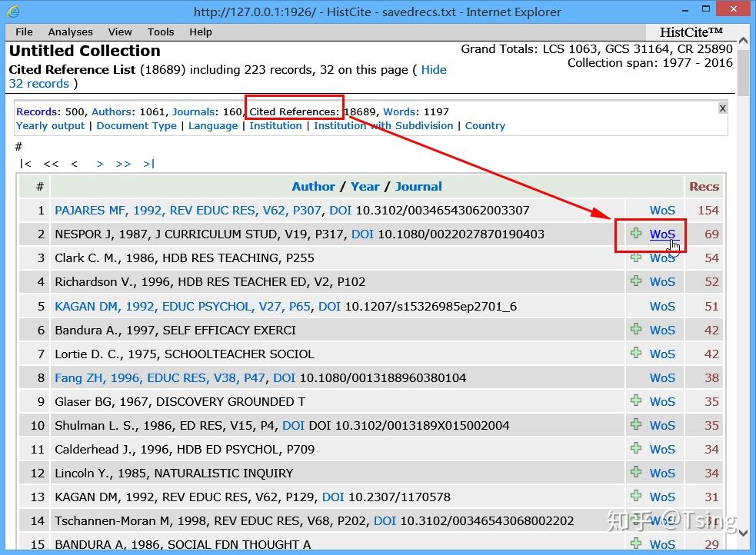Jump back several pages with << control

51,164
